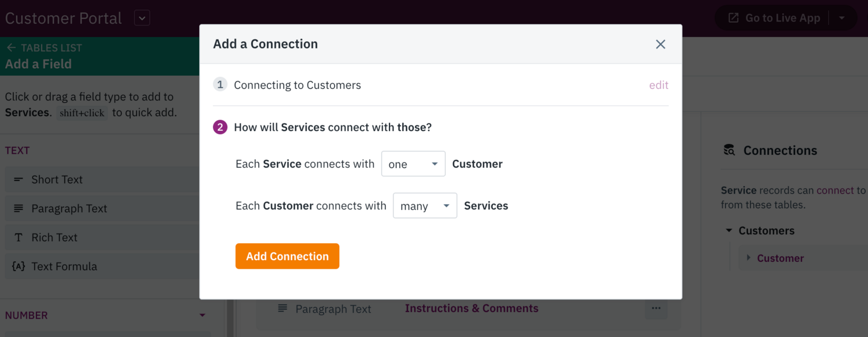Click the external-link icon beside Go to Live App
The height and width of the screenshot is (337, 868).
click(x=733, y=18)
